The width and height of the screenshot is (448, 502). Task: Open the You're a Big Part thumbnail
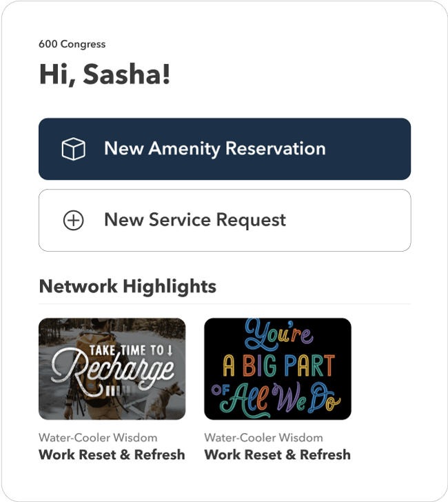point(278,369)
